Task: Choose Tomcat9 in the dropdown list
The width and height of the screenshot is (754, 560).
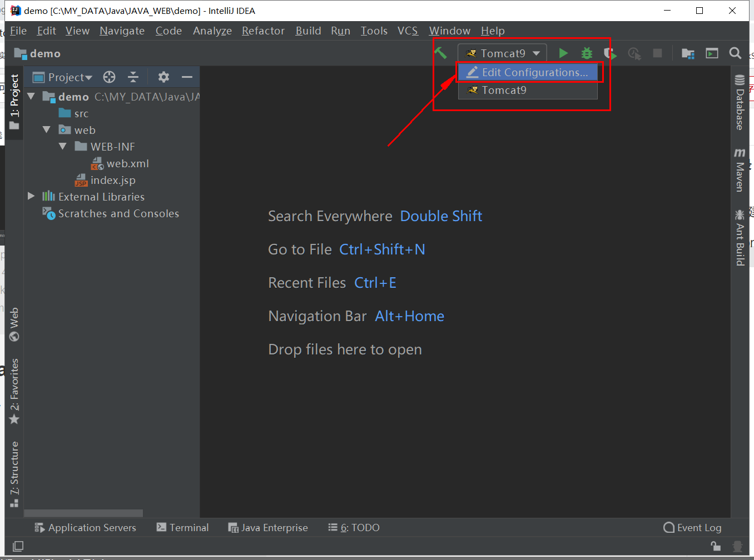Action: click(527, 90)
